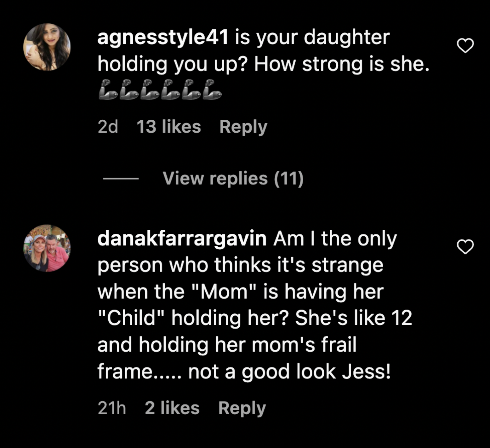Click the agnesstyle41 username

coord(163,37)
